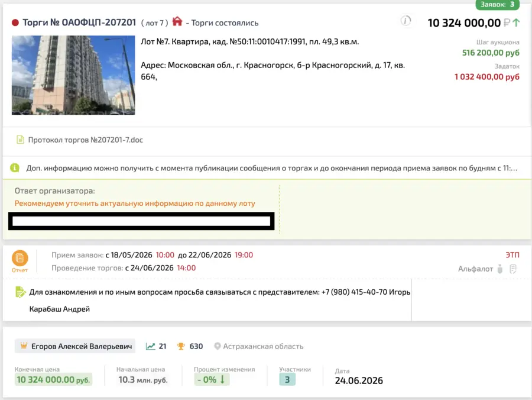The width and height of the screenshot is (532, 400).
Task: Click the date 24.06.2026
Action: (359, 380)
